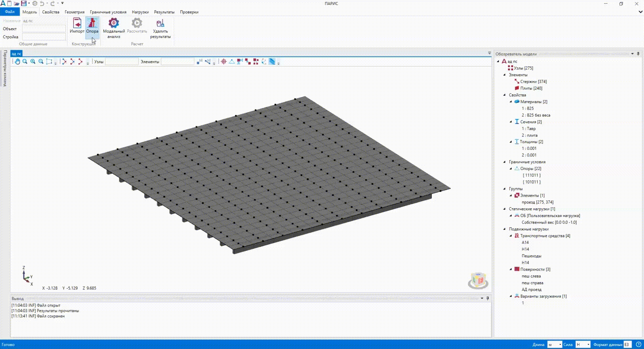Click the plain magnifier zoom tool
644x349 pixels.
click(25, 61)
